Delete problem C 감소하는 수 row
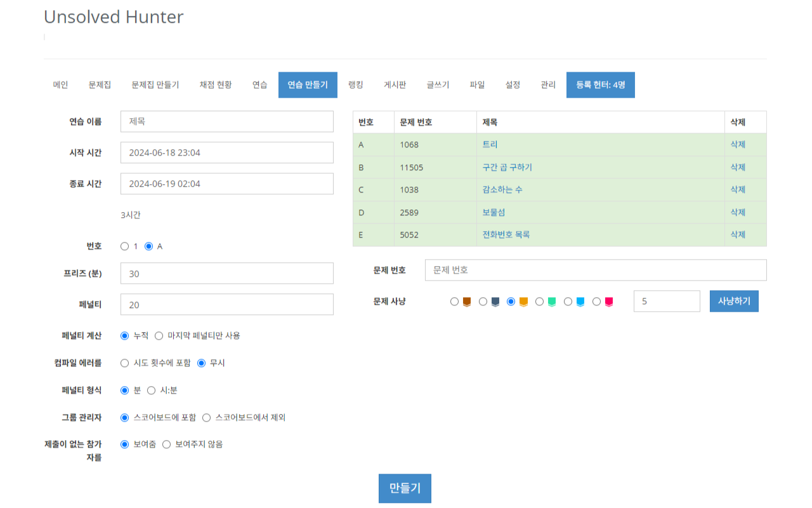 click(x=738, y=189)
